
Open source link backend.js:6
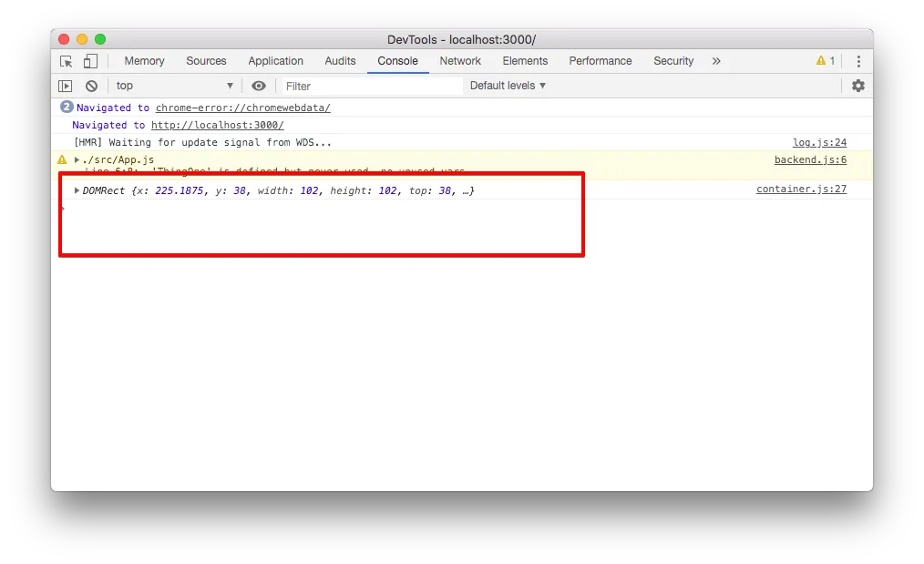[x=810, y=159]
